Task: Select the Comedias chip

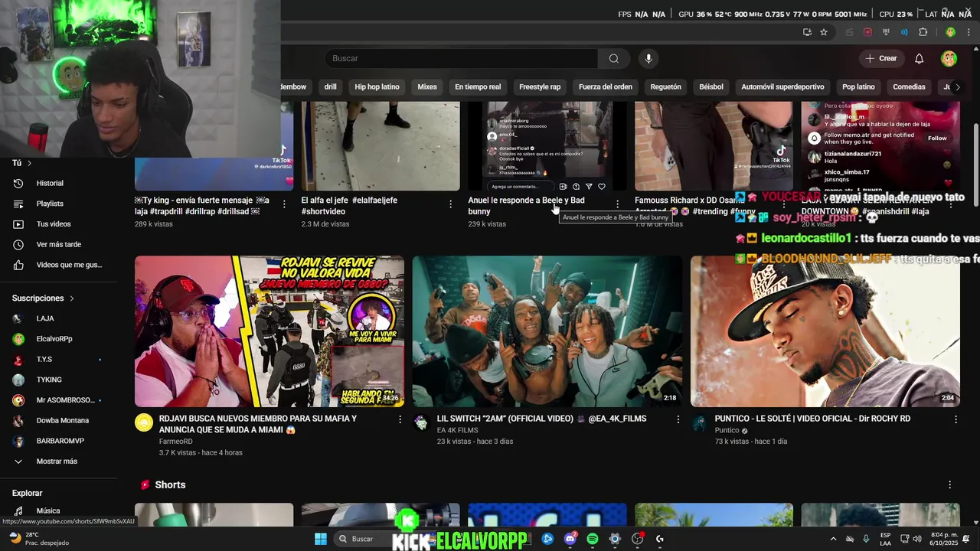Action: (909, 87)
